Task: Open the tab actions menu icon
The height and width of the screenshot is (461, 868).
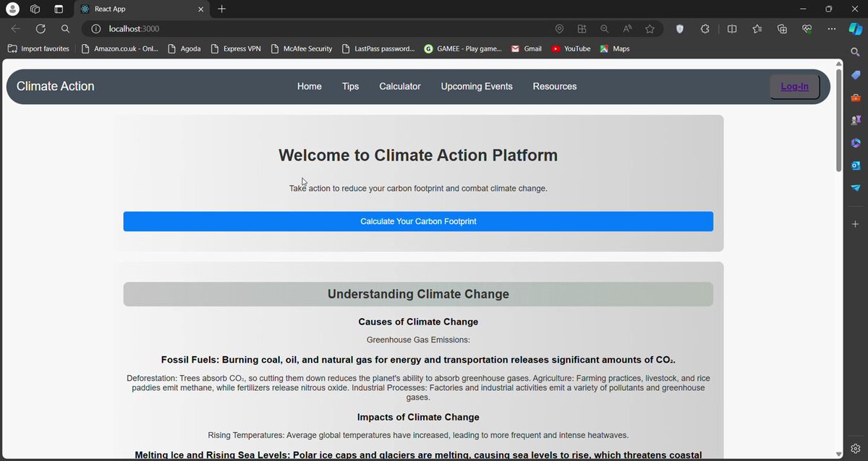Action: coord(59,9)
